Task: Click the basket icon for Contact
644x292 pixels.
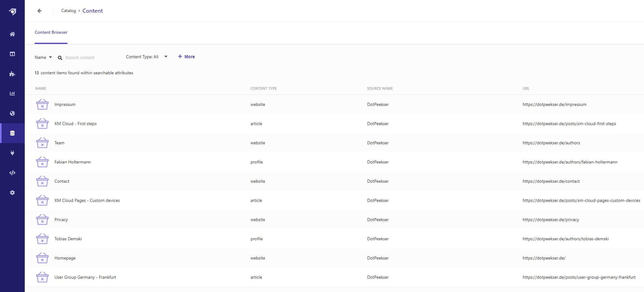Action: click(x=42, y=181)
